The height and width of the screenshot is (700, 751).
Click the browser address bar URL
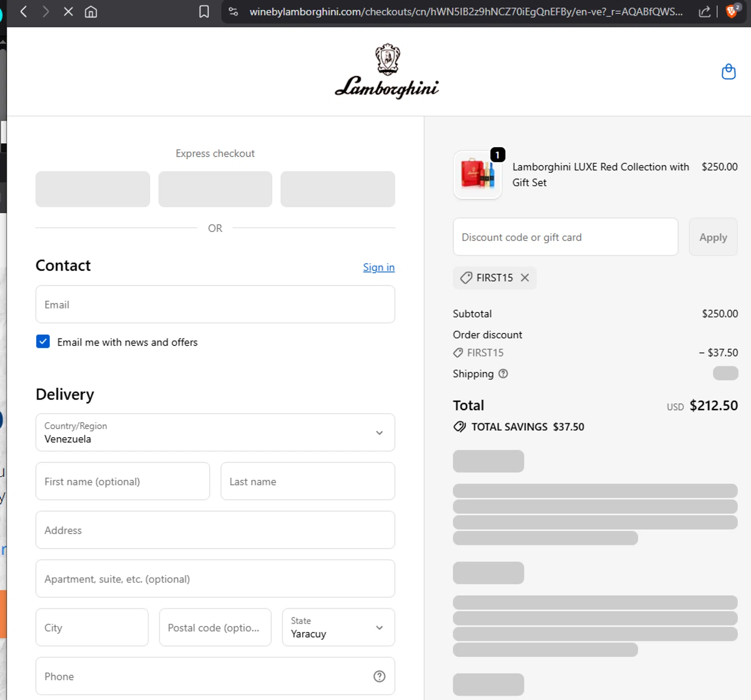(466, 12)
